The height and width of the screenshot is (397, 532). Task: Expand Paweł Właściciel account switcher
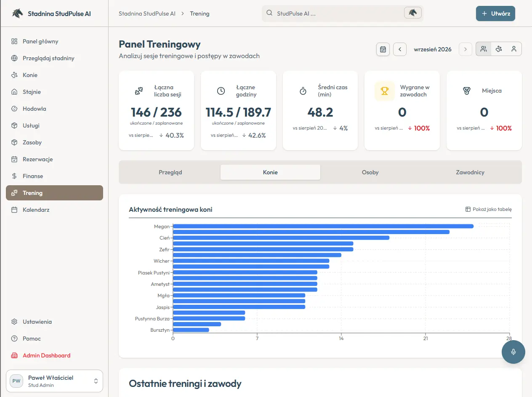[x=54, y=381]
